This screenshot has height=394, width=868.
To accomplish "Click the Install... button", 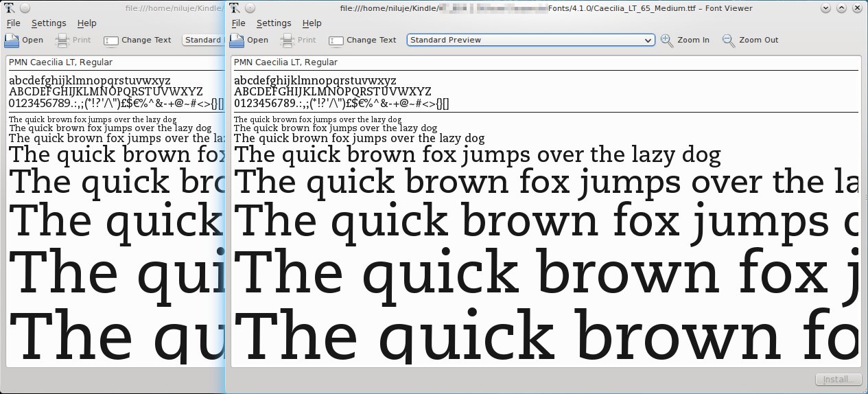I will point(838,380).
